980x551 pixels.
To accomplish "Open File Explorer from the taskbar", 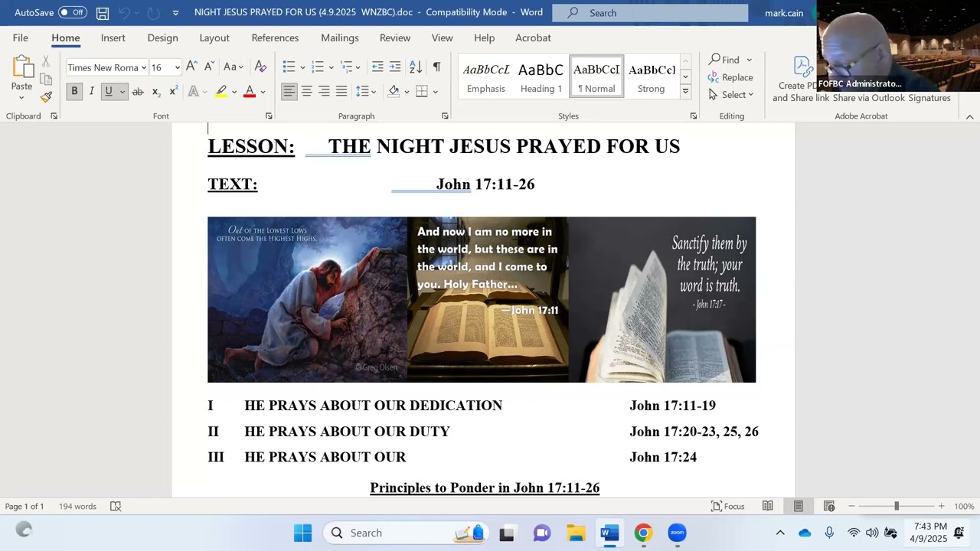I will click(576, 533).
